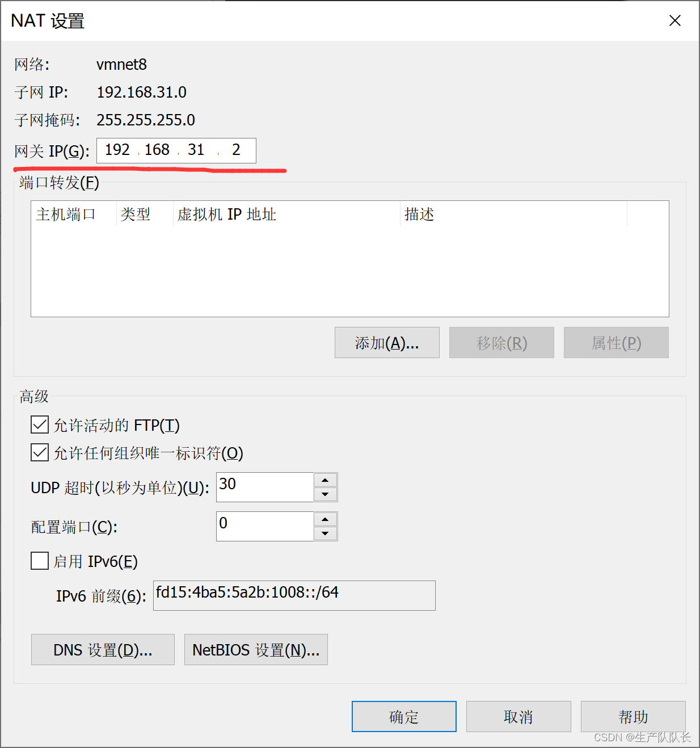Click the 描述 column header
Viewport: 700px width, 748px height.
(x=513, y=214)
